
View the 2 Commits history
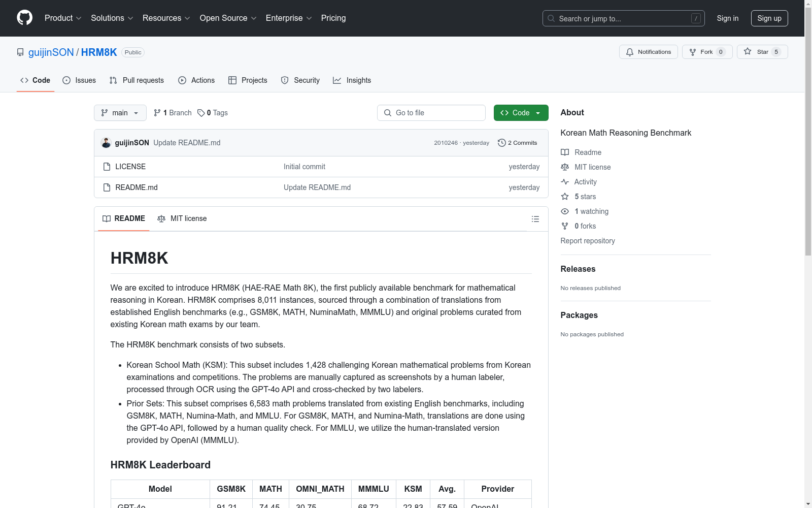coord(518,143)
